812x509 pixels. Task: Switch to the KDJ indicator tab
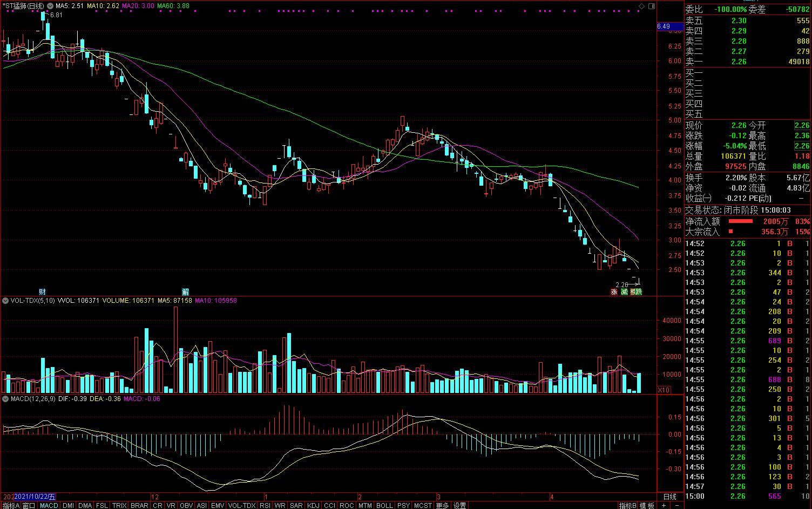point(313,506)
